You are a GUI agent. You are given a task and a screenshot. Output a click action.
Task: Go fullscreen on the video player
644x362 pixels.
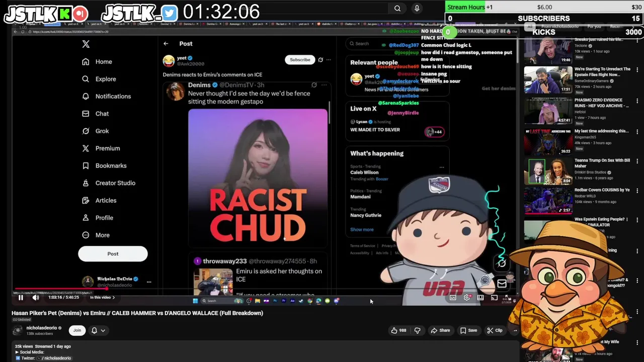pyautogui.click(x=508, y=298)
